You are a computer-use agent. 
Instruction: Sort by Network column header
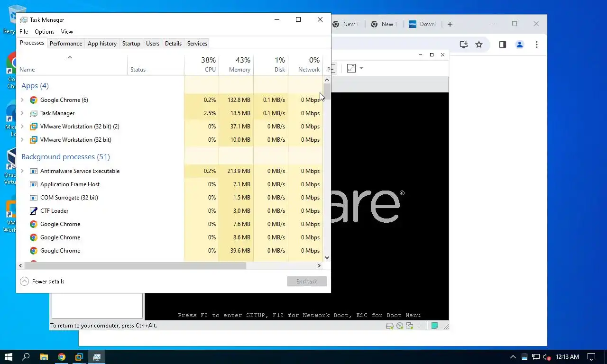pos(305,64)
